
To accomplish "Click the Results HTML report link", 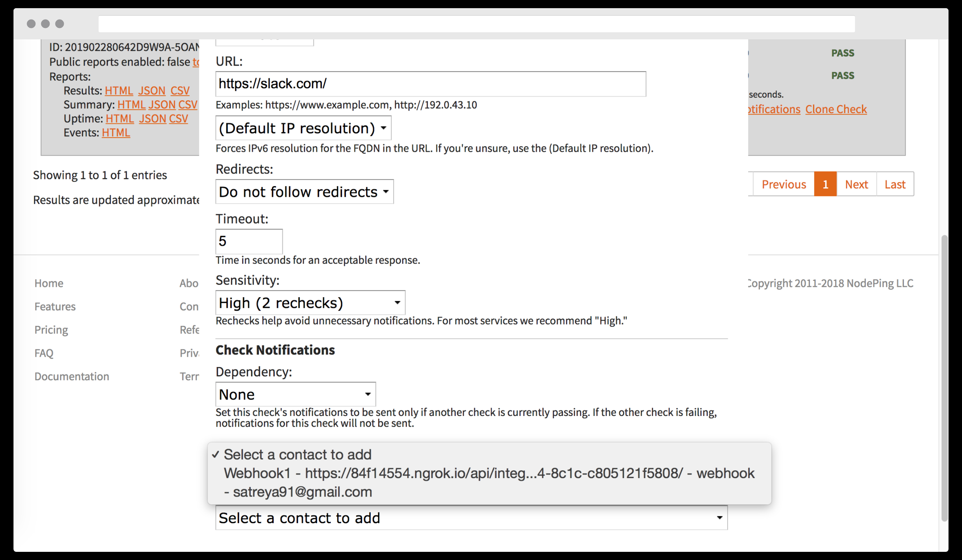I will tap(119, 91).
